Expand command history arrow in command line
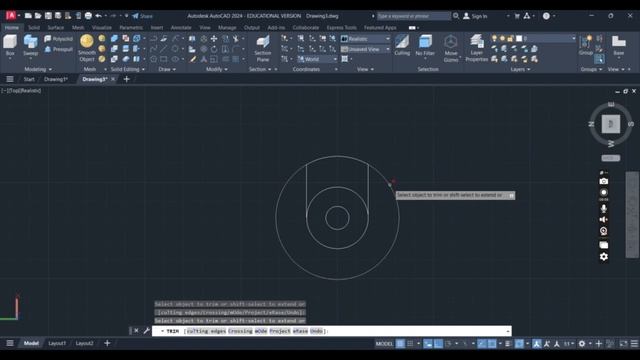This screenshot has width=640, height=360. pyautogui.click(x=508, y=331)
